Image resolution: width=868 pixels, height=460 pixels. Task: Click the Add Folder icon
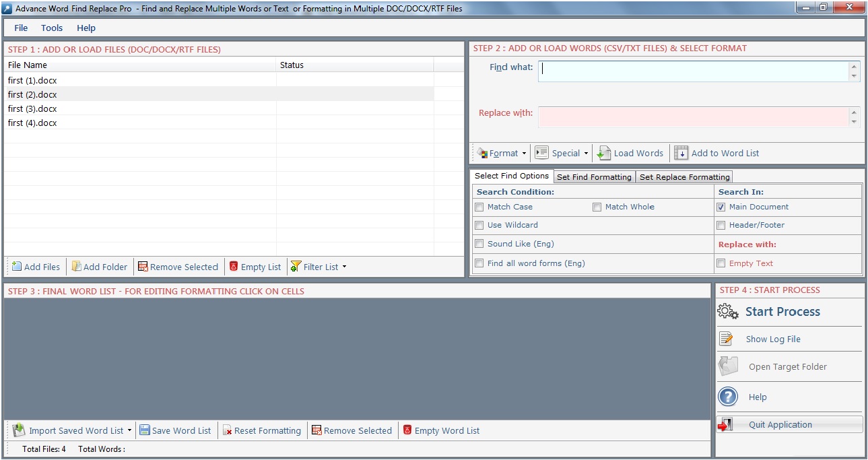click(76, 267)
